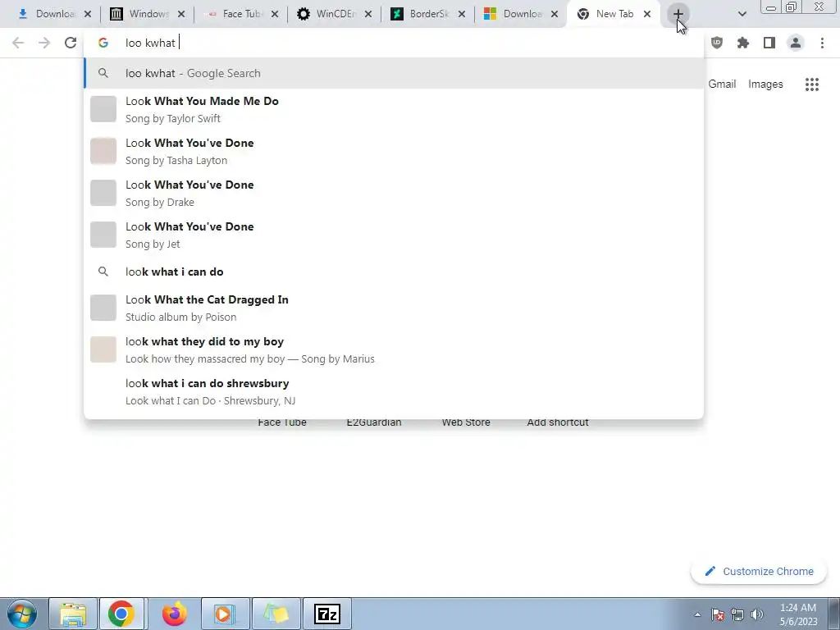Image resolution: width=840 pixels, height=630 pixels.
Task: Reload the current page
Action: tap(71, 43)
